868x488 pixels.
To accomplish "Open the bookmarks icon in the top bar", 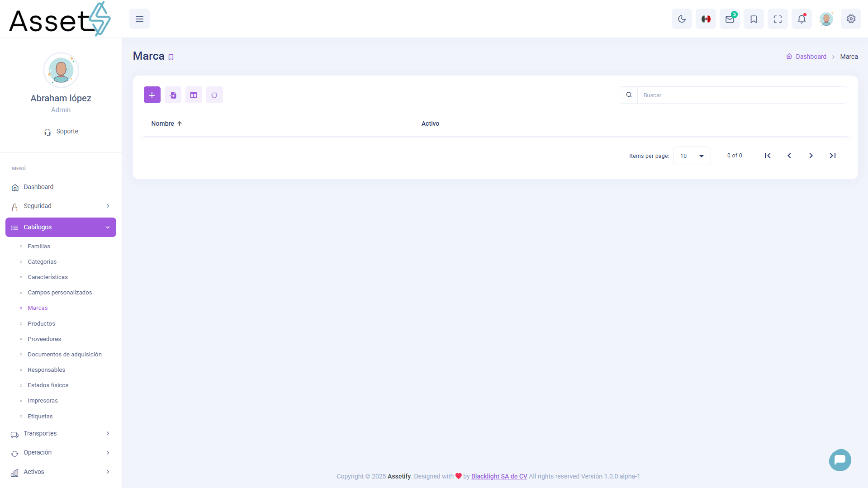I will point(754,19).
